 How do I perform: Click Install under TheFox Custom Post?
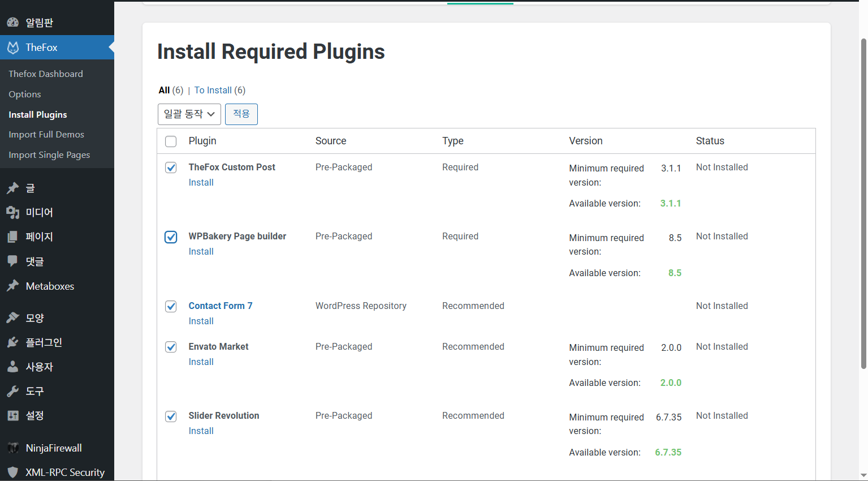(201, 182)
